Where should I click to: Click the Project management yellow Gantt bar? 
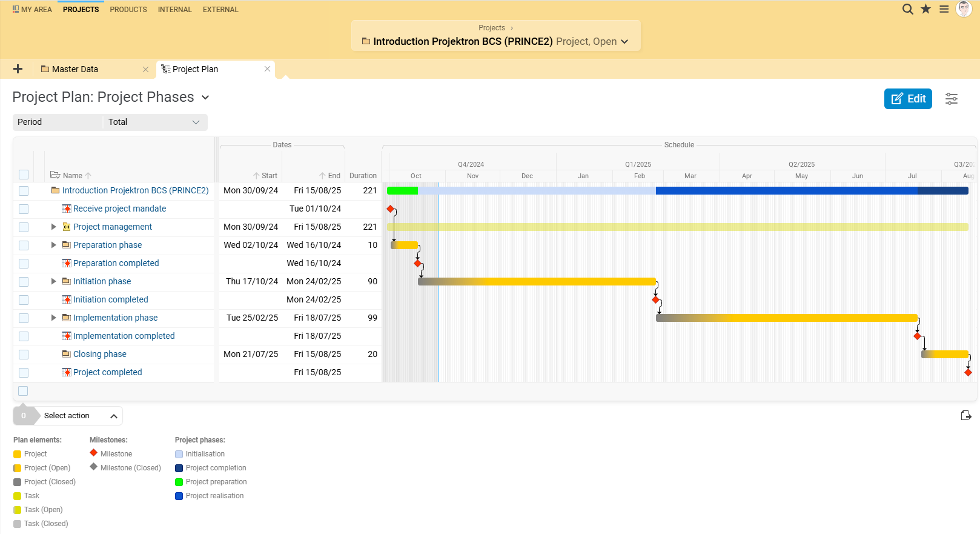[x=678, y=227]
